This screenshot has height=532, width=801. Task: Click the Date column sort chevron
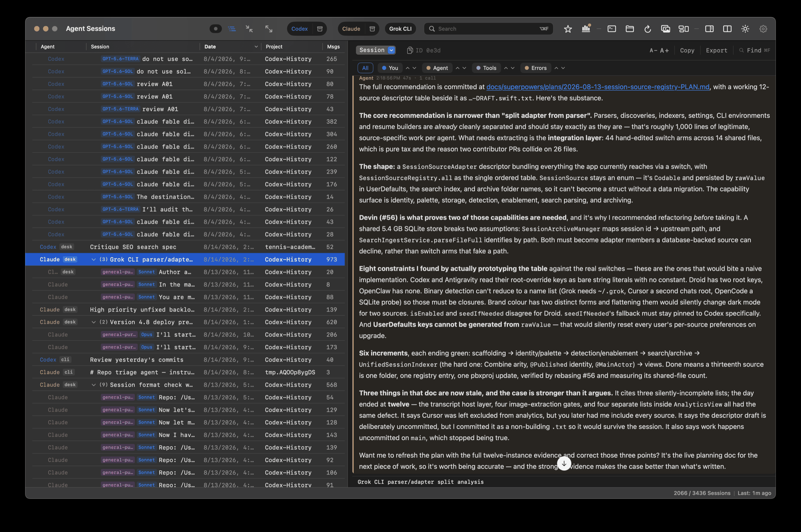[256, 47]
